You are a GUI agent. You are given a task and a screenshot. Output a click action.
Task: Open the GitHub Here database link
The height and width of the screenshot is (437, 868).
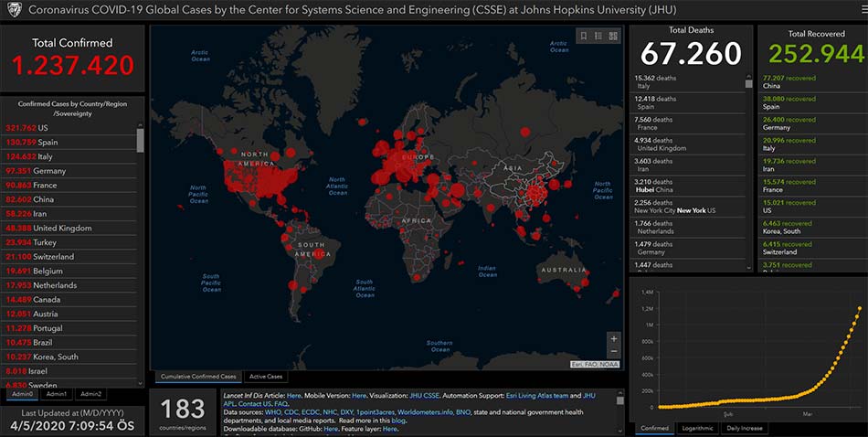click(331, 429)
